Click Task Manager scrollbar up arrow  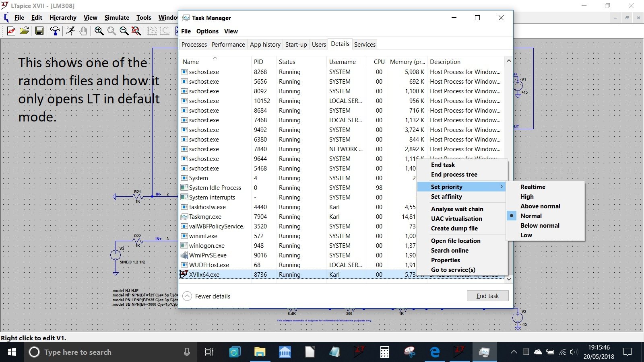(x=509, y=61)
